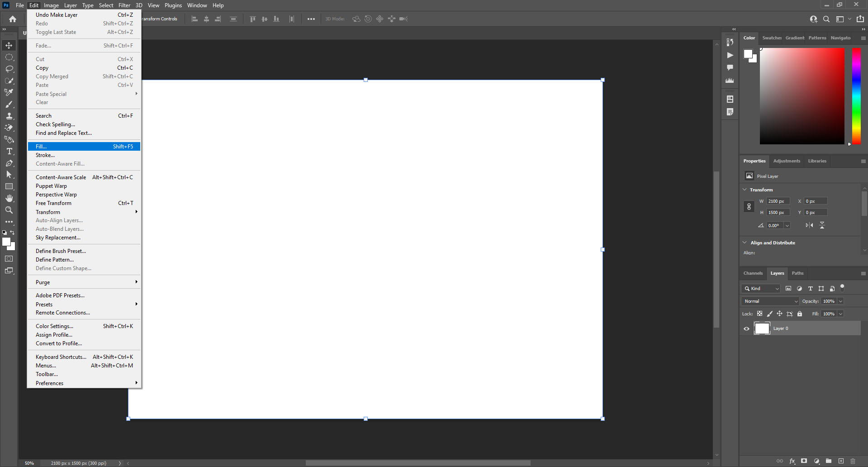The width and height of the screenshot is (868, 467).
Task: Enable Lock transparent pixels on the layer
Action: [x=759, y=314]
